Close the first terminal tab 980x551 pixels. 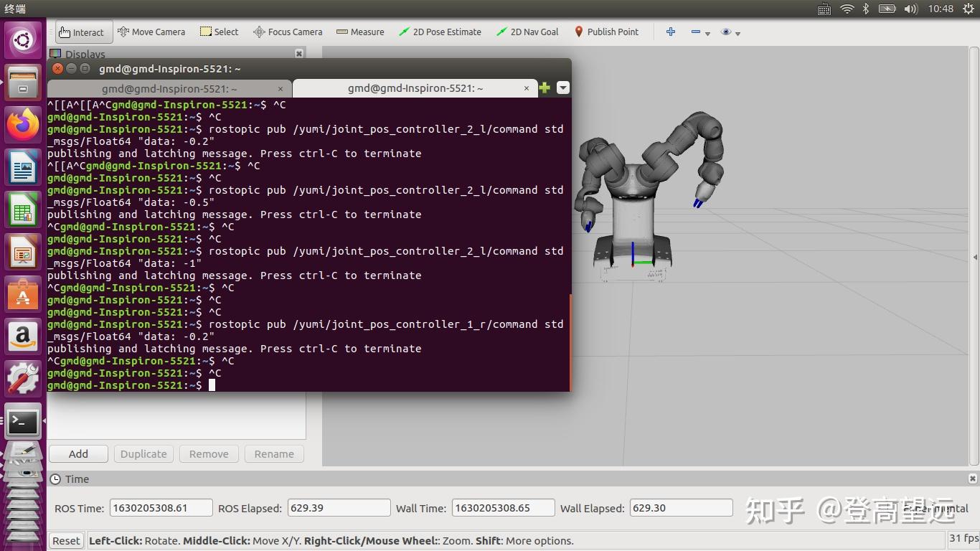[281, 89]
